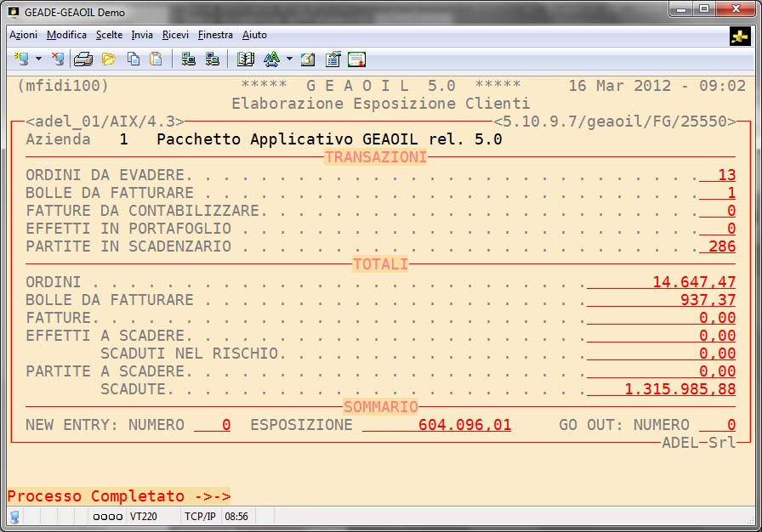762x532 pixels.
Task: Open the Finestra menu
Action: click(215, 35)
